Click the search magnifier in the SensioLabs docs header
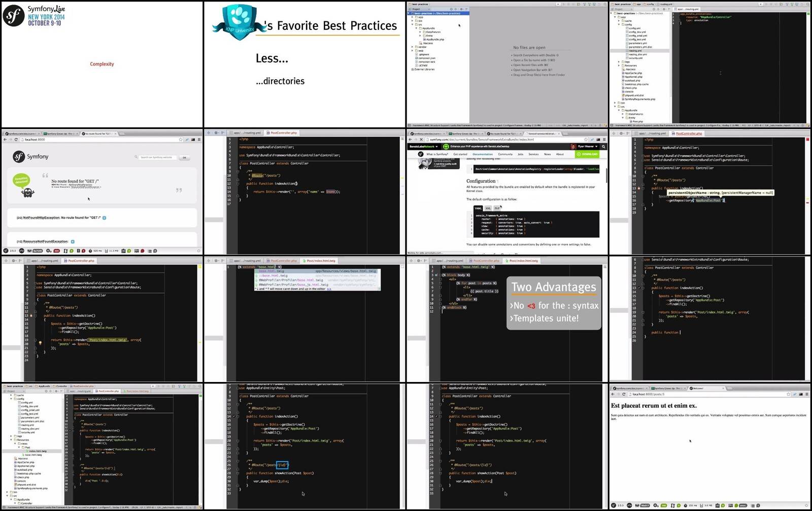812x511 pixels. [603, 146]
